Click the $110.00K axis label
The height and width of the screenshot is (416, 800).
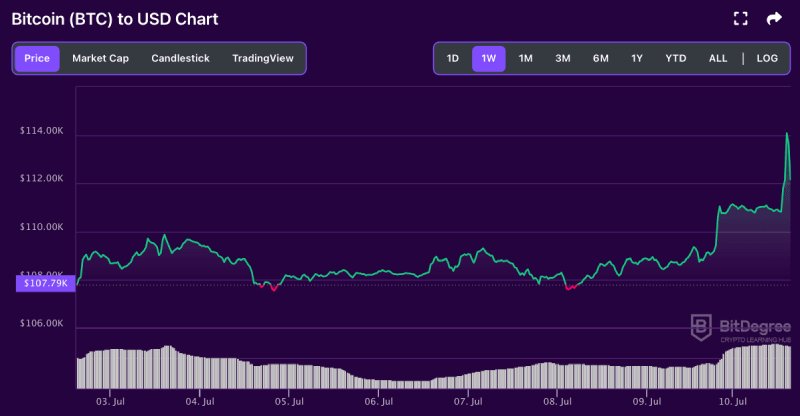tap(41, 227)
